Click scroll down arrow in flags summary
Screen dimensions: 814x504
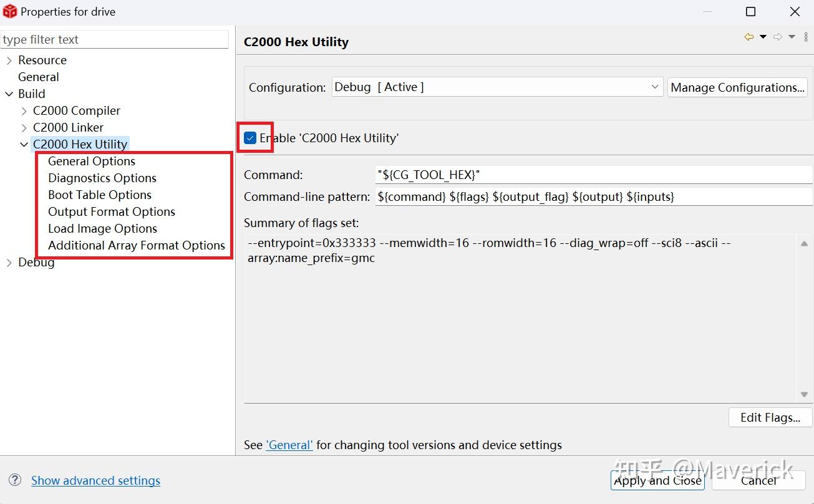(804, 394)
